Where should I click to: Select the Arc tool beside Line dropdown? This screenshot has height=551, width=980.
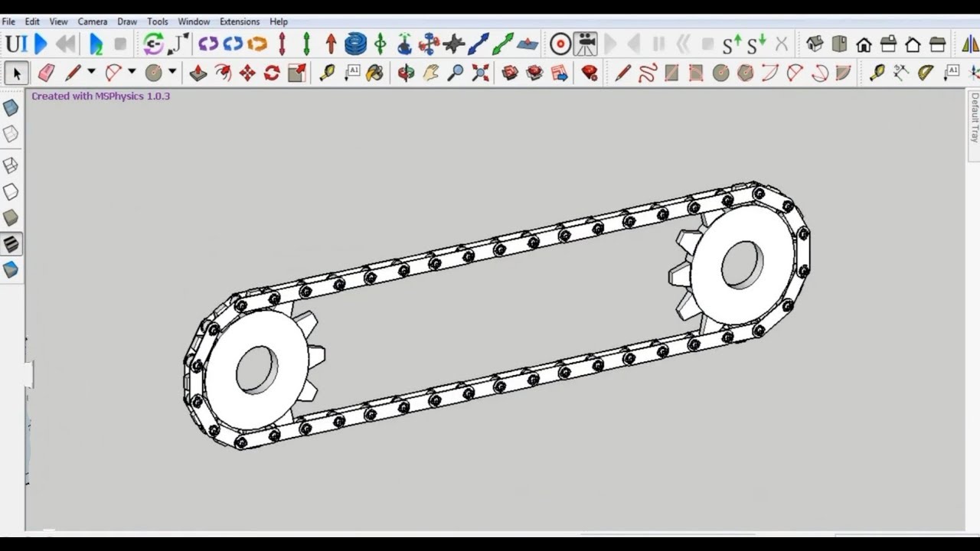pyautogui.click(x=113, y=73)
